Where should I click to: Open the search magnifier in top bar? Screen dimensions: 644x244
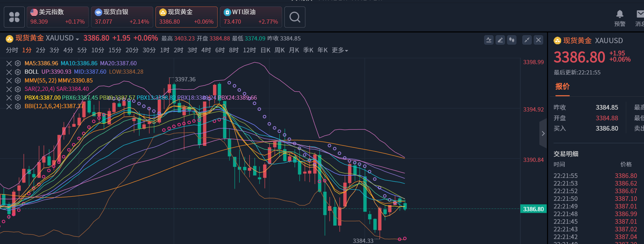tap(295, 17)
